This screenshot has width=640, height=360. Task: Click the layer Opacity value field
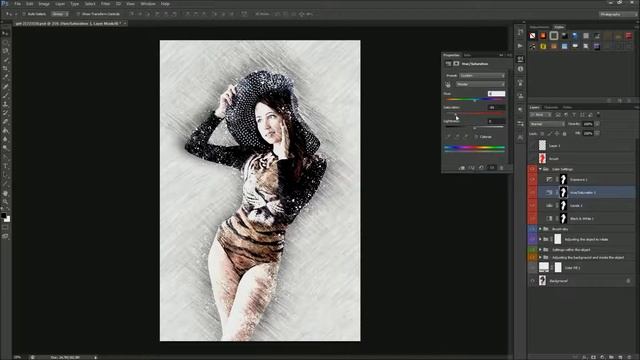click(588, 124)
